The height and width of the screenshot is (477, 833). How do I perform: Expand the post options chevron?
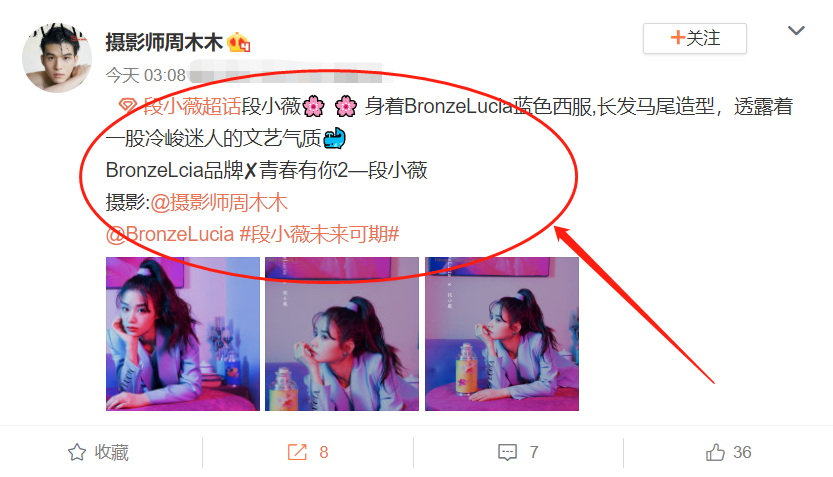[x=796, y=31]
